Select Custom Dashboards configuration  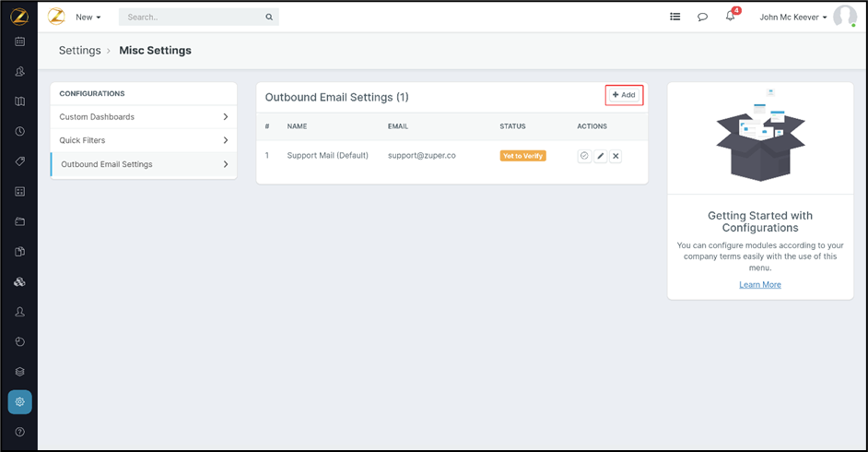pyautogui.click(x=144, y=117)
